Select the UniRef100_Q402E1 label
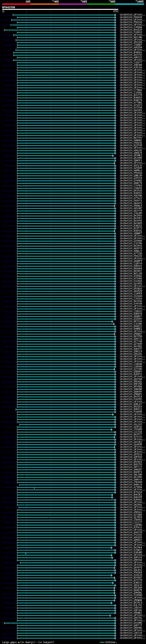This screenshot has height=644, width=146. tap(131, 110)
